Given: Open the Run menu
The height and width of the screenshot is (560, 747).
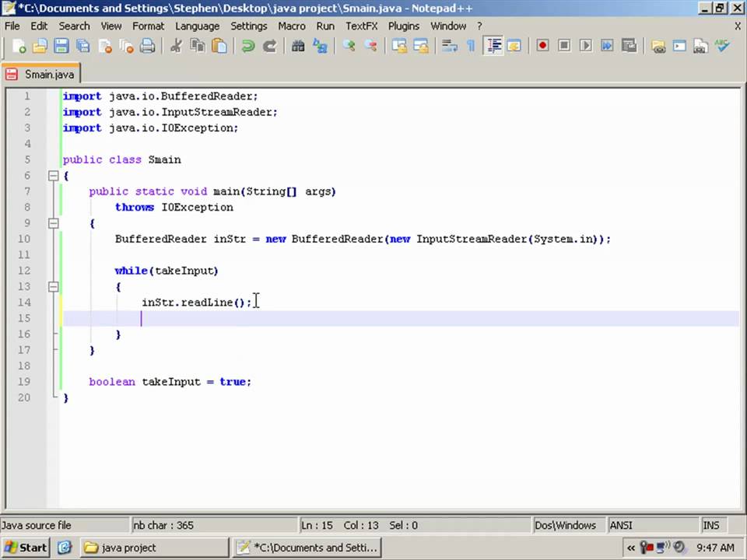Looking at the screenshot, I should click(x=325, y=26).
